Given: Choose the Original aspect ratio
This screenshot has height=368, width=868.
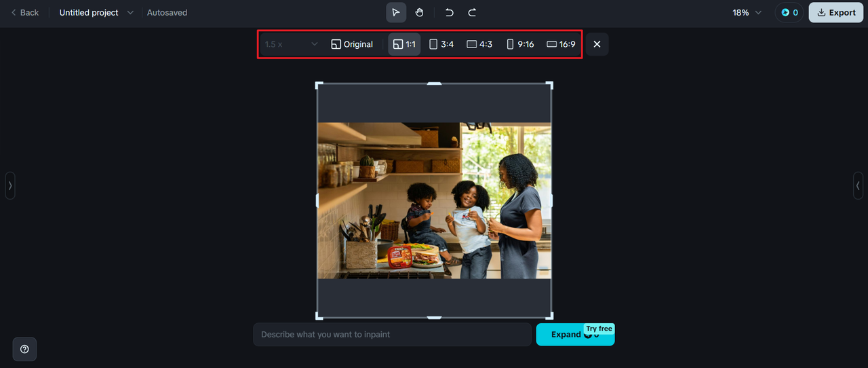Looking at the screenshot, I should point(352,44).
